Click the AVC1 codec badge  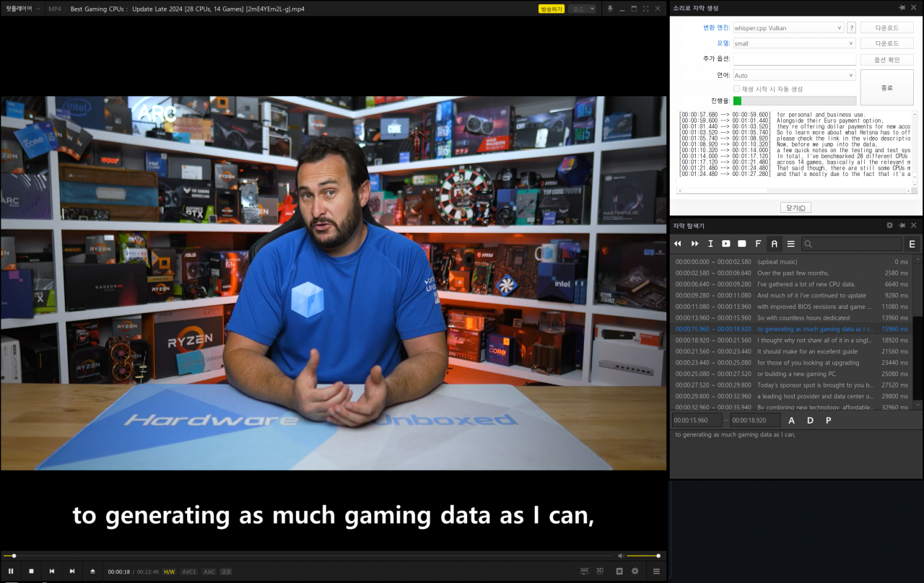click(x=189, y=571)
